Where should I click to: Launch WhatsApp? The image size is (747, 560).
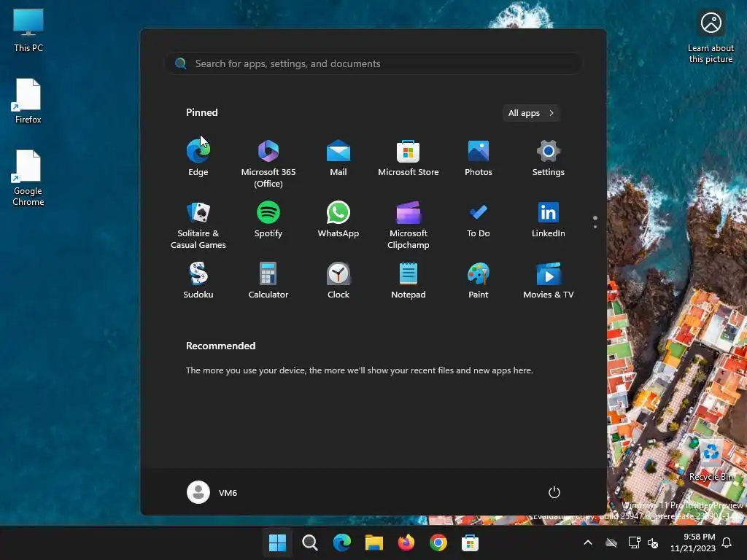(x=338, y=219)
